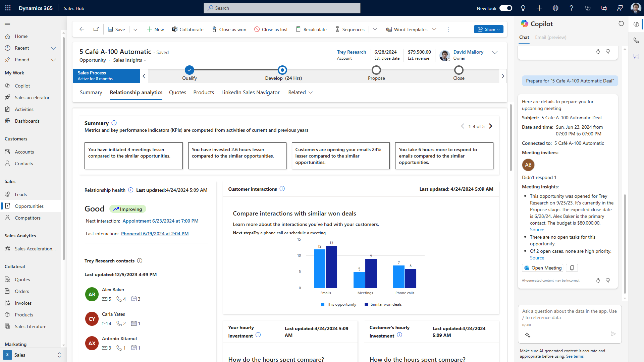Viewport: 644px width, 362px height.
Task: Open the Email (preview) tab in Copilot
Action: pos(550,37)
